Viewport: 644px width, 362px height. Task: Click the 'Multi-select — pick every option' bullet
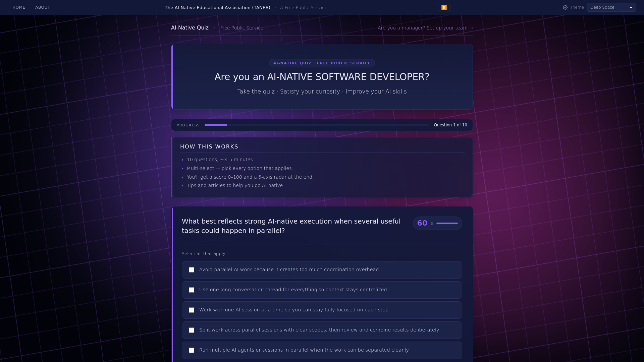(240, 169)
